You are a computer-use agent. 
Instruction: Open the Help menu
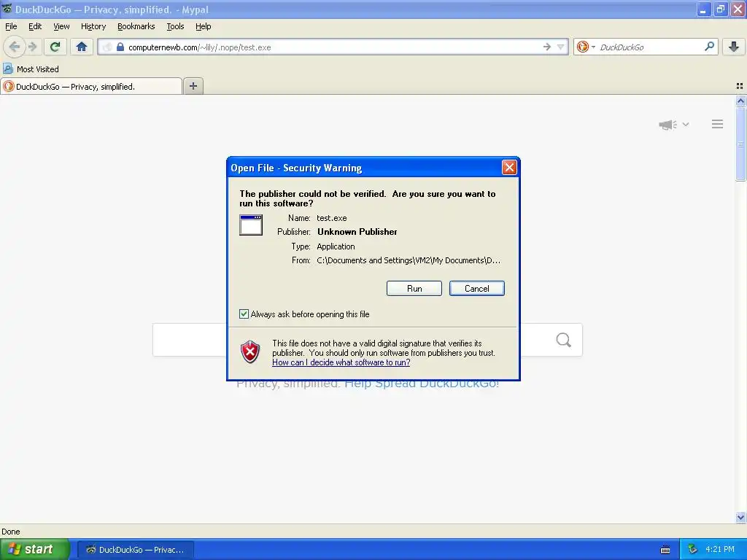point(204,26)
